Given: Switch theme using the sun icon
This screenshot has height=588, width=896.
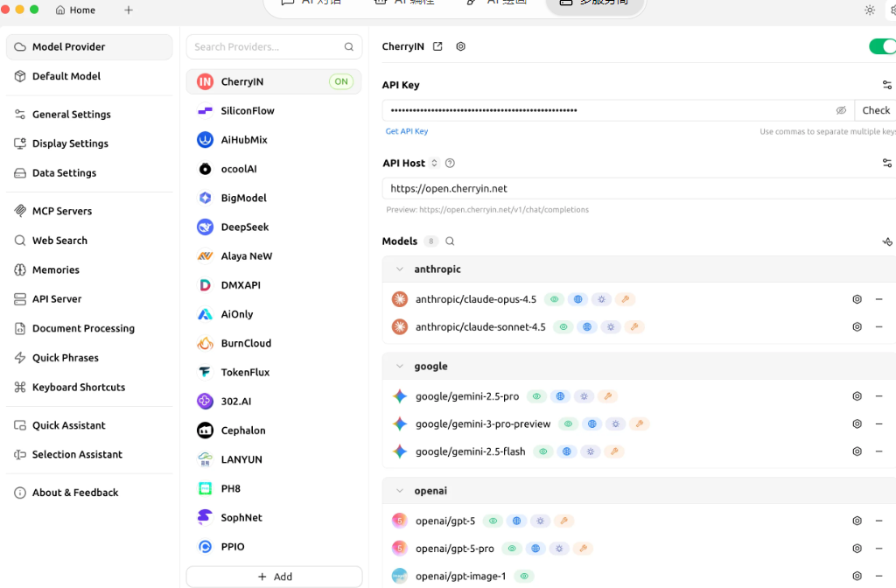Looking at the screenshot, I should tap(869, 10).
